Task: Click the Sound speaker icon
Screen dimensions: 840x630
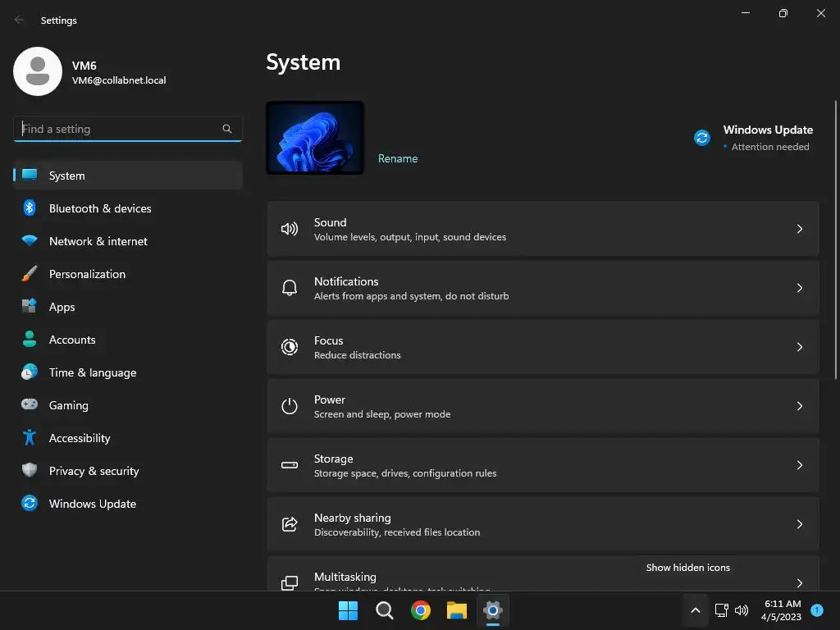Action: (290, 230)
